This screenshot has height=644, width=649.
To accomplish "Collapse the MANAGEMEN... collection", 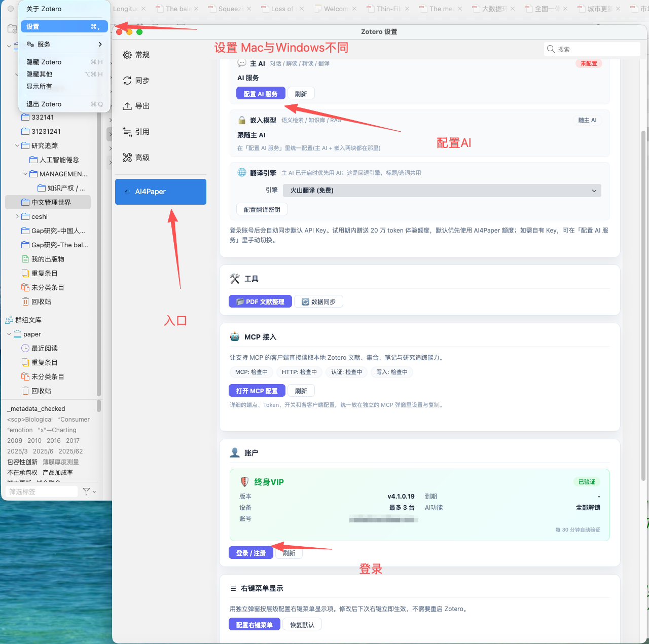I will click(25, 174).
